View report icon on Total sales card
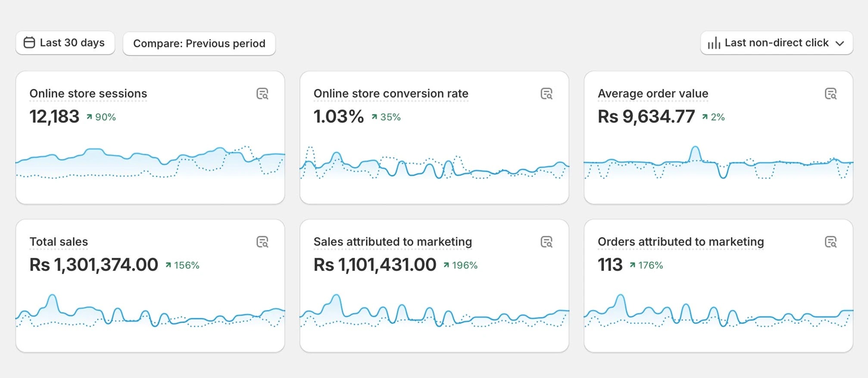 [x=262, y=242]
